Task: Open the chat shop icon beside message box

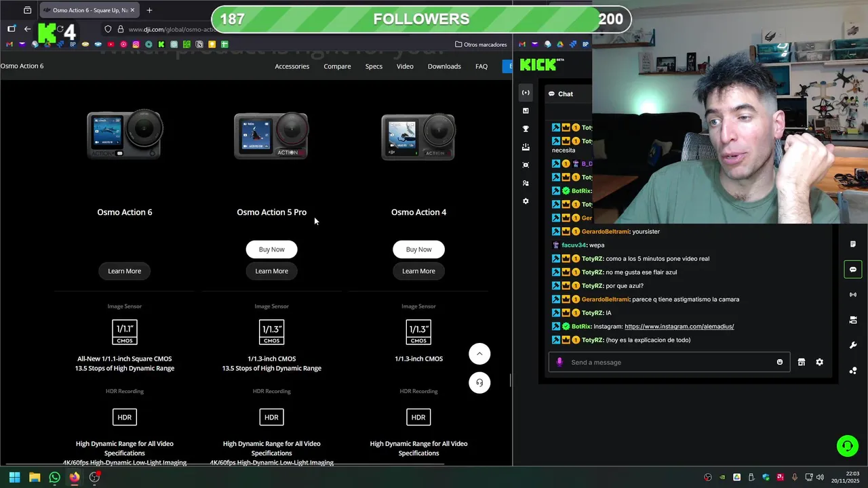Action: 802,362
